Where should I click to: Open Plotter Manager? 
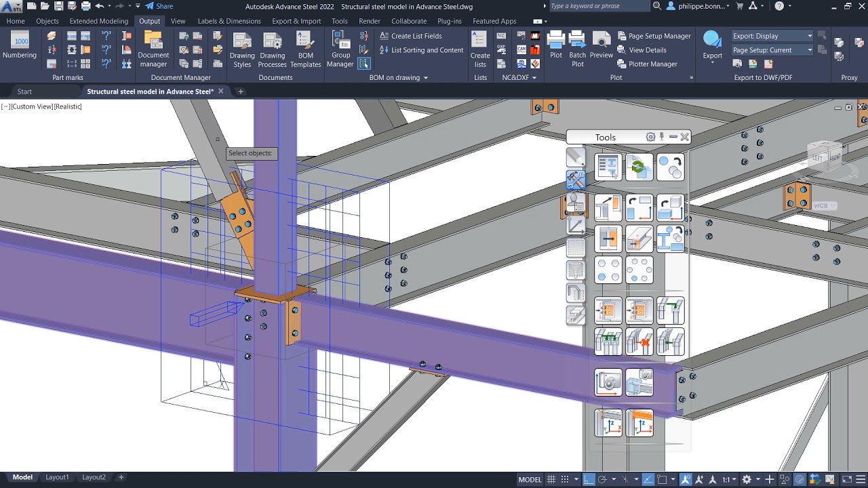648,64
